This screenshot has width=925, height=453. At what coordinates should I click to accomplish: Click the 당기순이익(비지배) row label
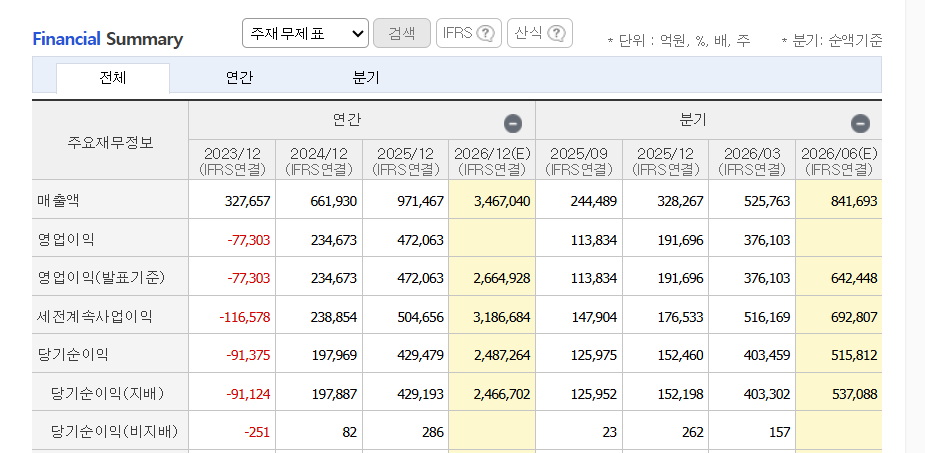(x=114, y=432)
